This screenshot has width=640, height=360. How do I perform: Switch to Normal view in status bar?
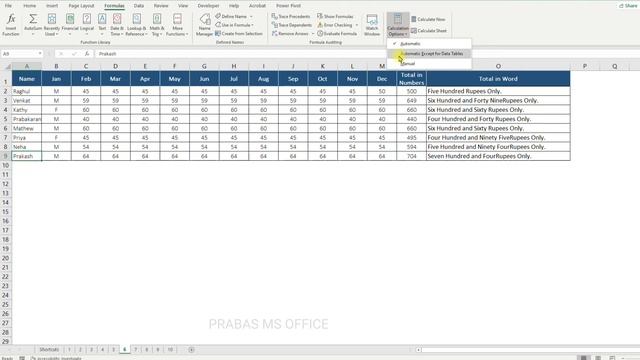[x=584, y=358]
